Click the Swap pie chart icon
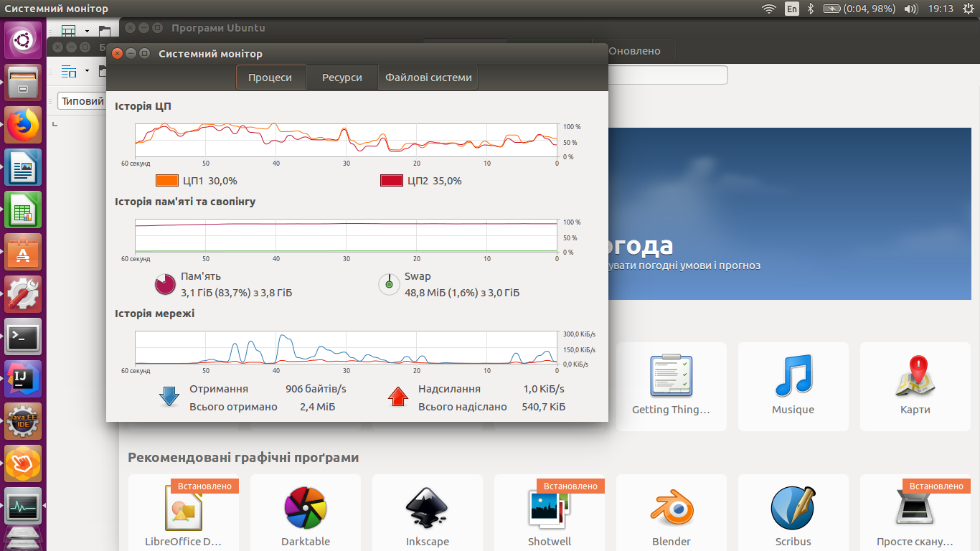The height and width of the screenshot is (551, 980). point(389,284)
